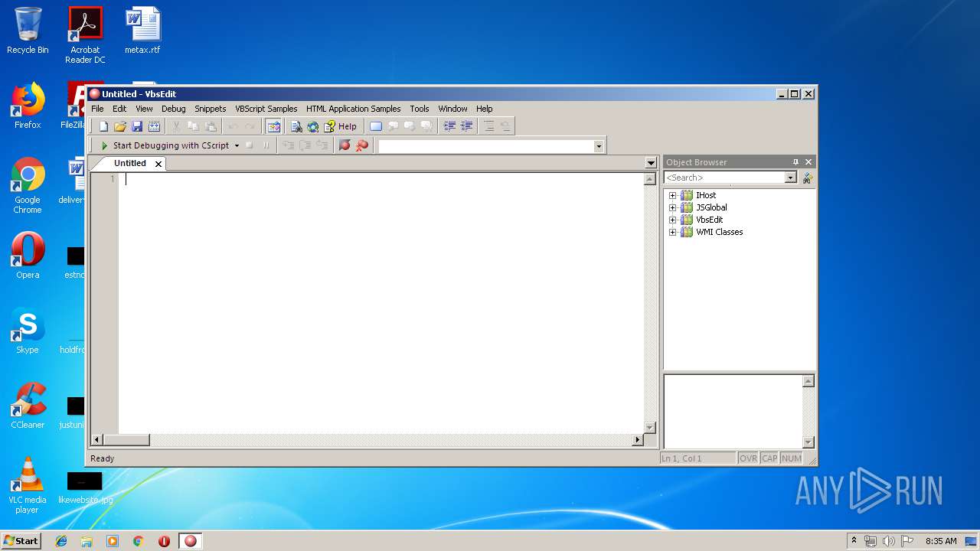Toggle breakpoint with red circle icon
The image size is (980, 551).
(345, 145)
